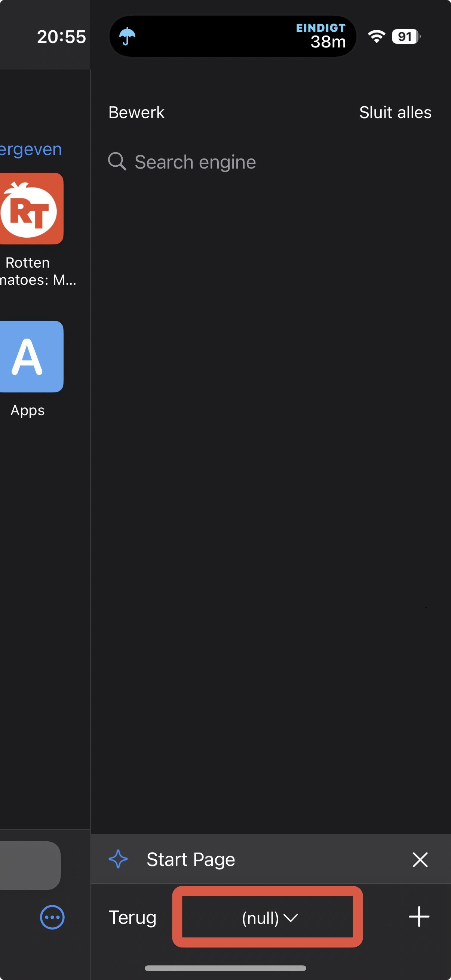The height and width of the screenshot is (980, 451).
Task: Tap the EINDIGT 38m timer activity
Action: [321, 37]
